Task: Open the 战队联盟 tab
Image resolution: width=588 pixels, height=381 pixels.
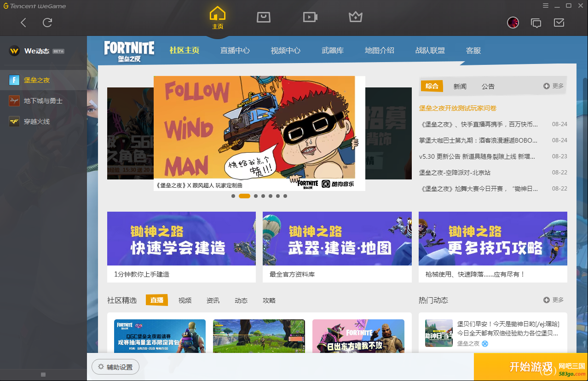Action: coord(430,50)
